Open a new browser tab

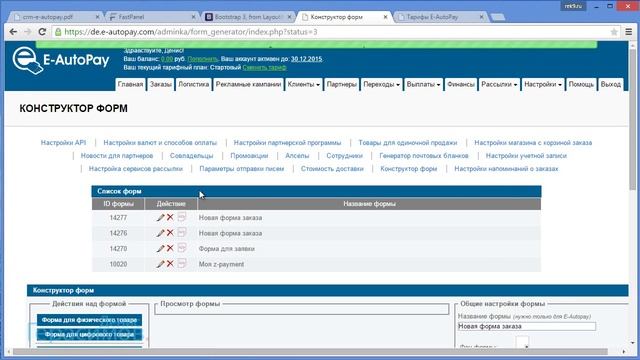tap(498, 17)
